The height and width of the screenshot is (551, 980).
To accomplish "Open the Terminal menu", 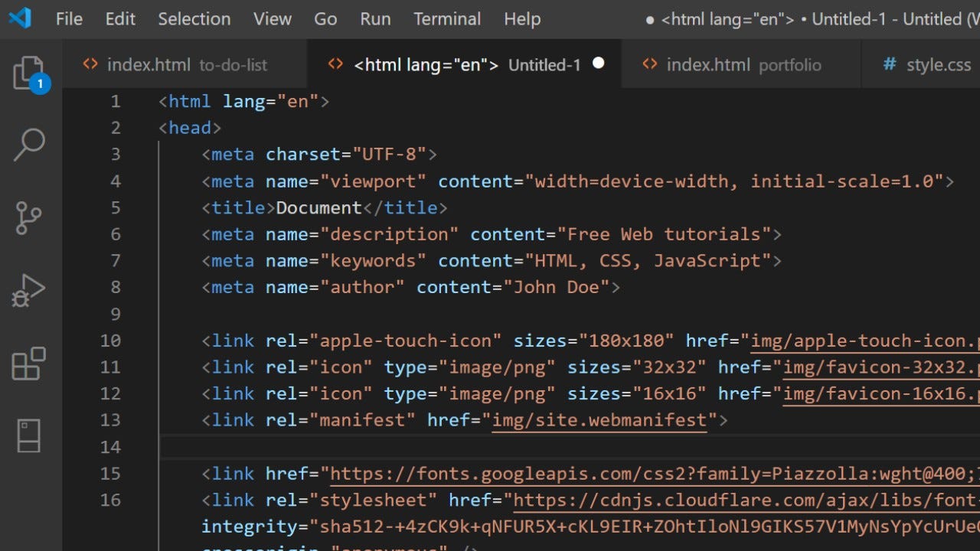I will coord(447,19).
